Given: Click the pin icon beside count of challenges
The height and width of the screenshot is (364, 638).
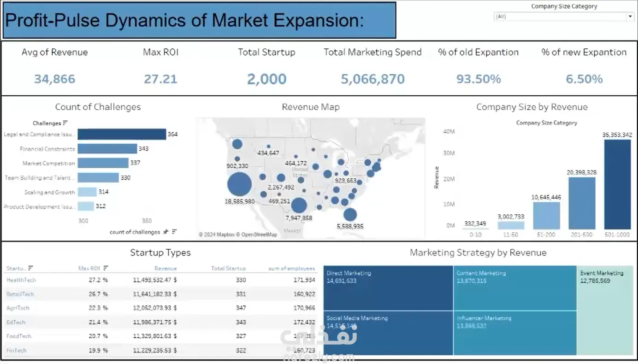Looking at the screenshot, I should pyautogui.click(x=165, y=232).
